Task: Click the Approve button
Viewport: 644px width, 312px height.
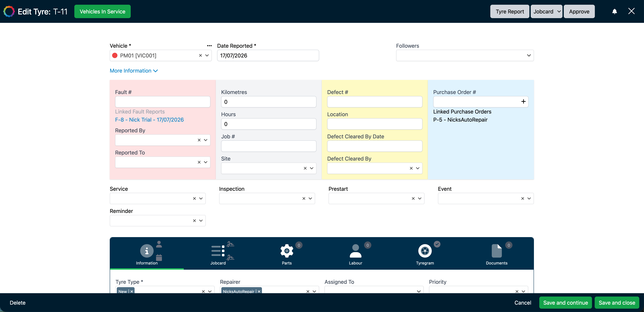Action: pos(579,12)
